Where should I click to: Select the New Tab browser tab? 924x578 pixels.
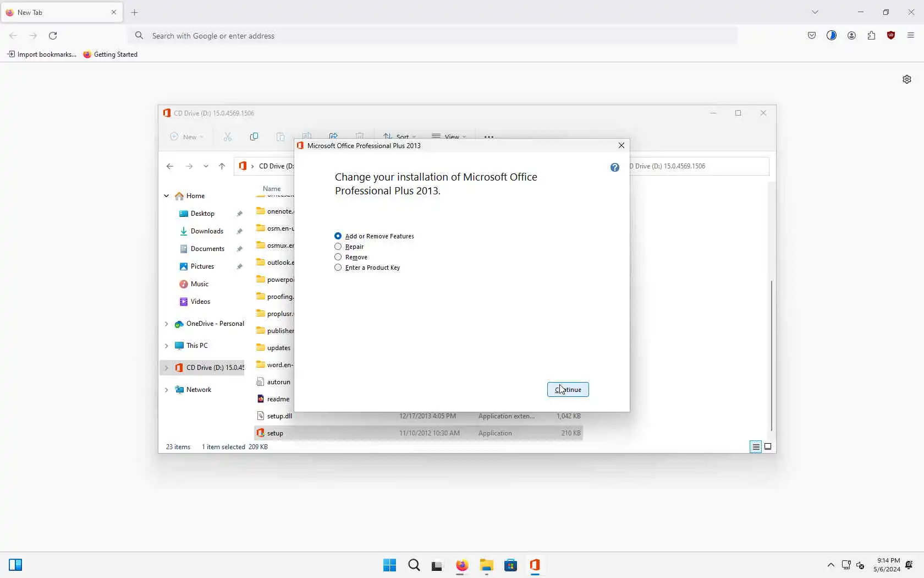tap(62, 12)
